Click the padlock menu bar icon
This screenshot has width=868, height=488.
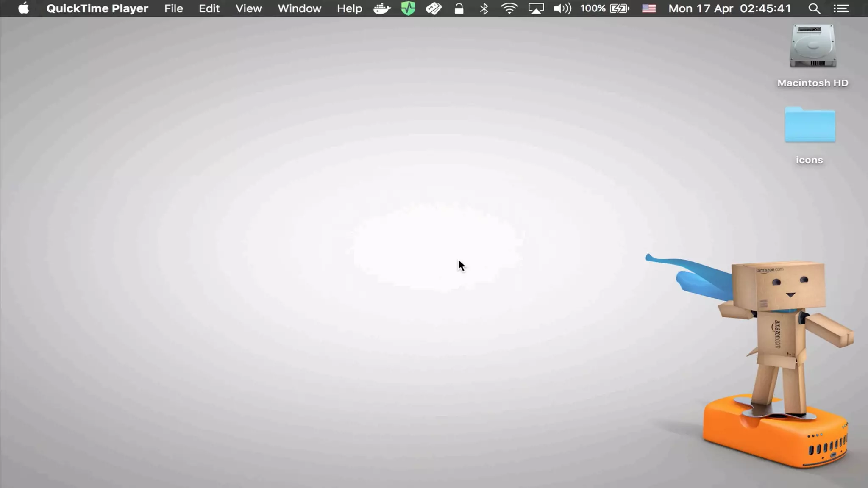click(x=459, y=8)
